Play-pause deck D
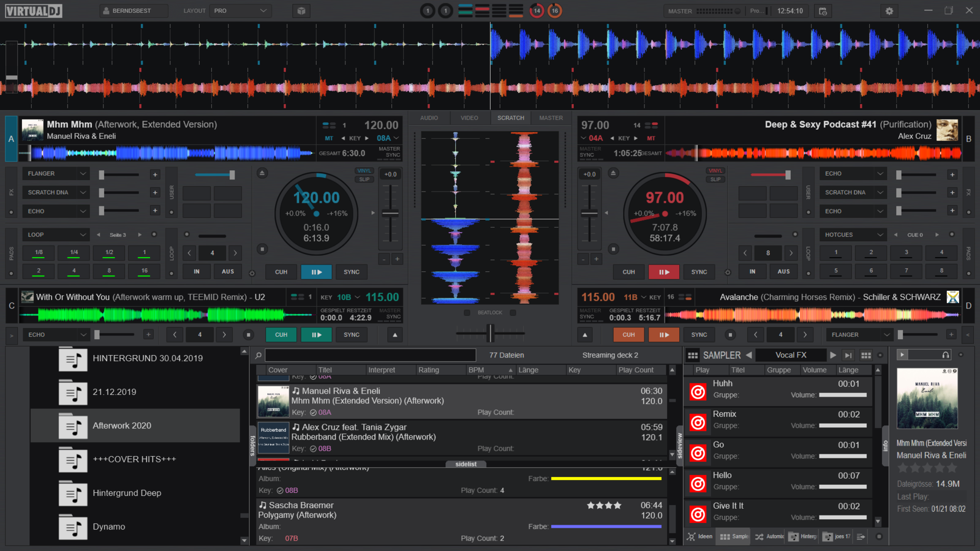The width and height of the screenshot is (980, 551). click(664, 335)
